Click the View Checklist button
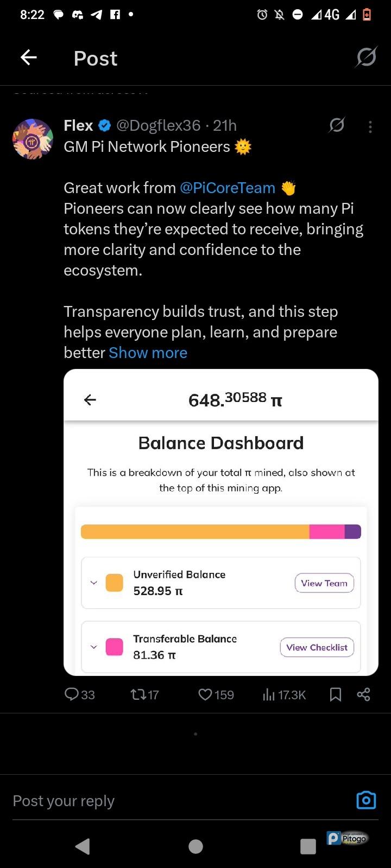The height and width of the screenshot is (868, 391). click(x=317, y=647)
